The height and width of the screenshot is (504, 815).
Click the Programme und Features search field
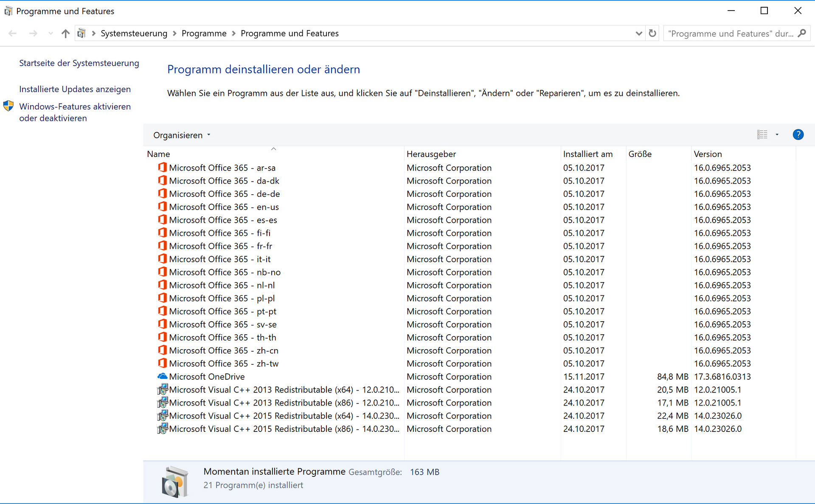(730, 34)
